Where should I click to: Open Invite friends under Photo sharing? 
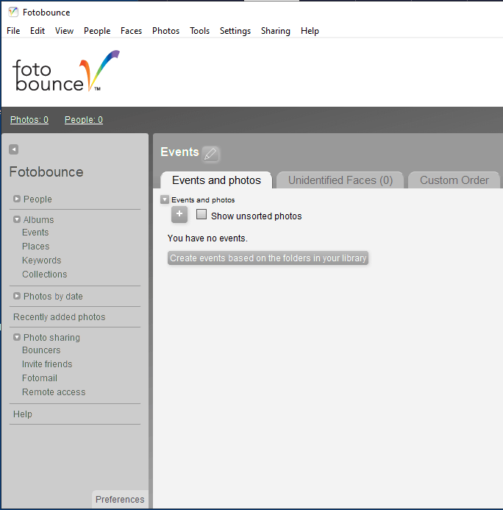tap(47, 364)
